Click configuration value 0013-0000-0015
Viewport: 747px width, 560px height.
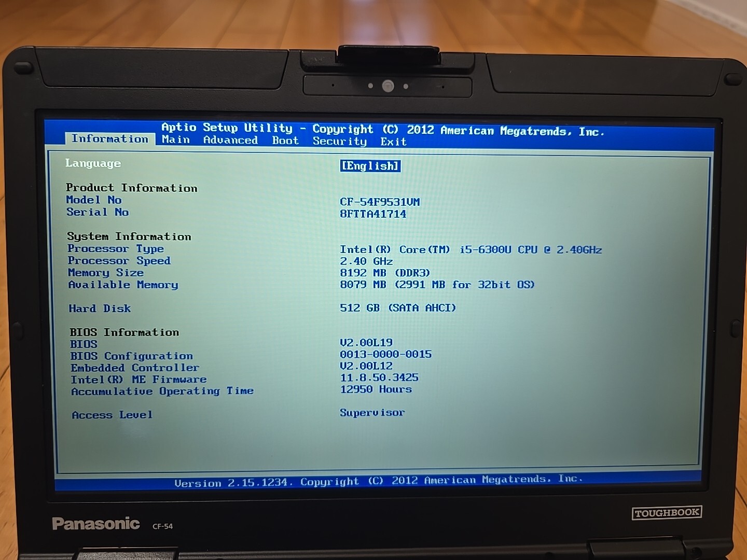pos(386,354)
